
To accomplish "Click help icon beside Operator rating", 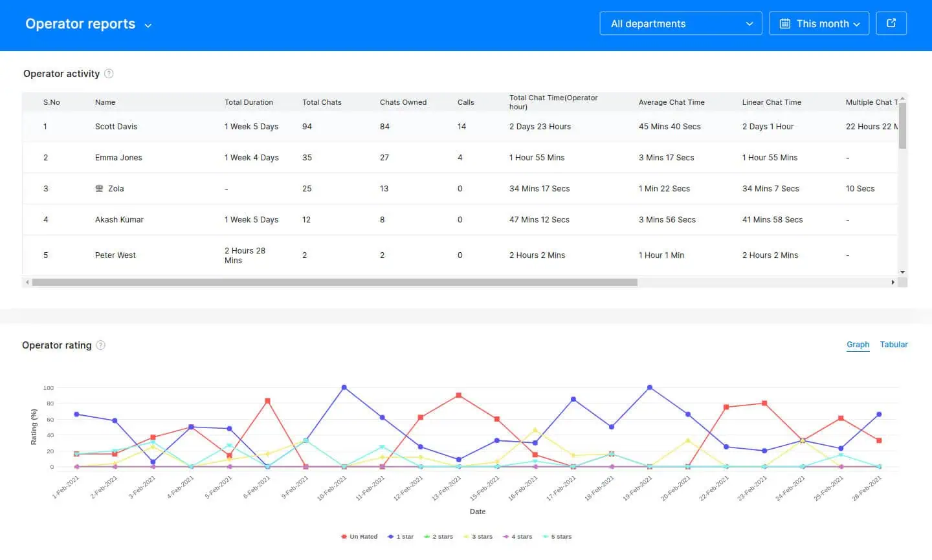I will (x=100, y=345).
